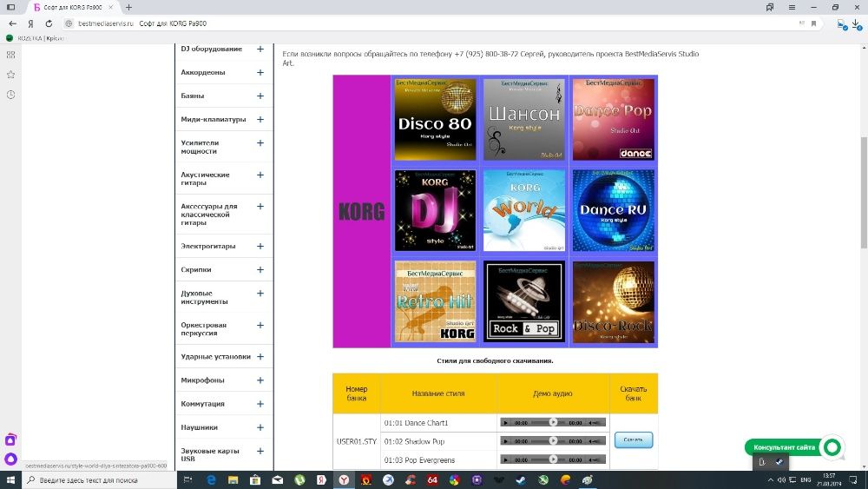Viewport: 868px width, 489px height.
Task: Launch Microsoft Edge from the taskbar
Action: tap(211, 480)
